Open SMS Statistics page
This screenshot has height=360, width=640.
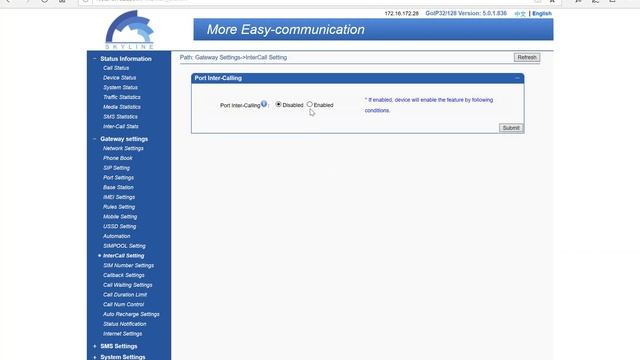120,117
